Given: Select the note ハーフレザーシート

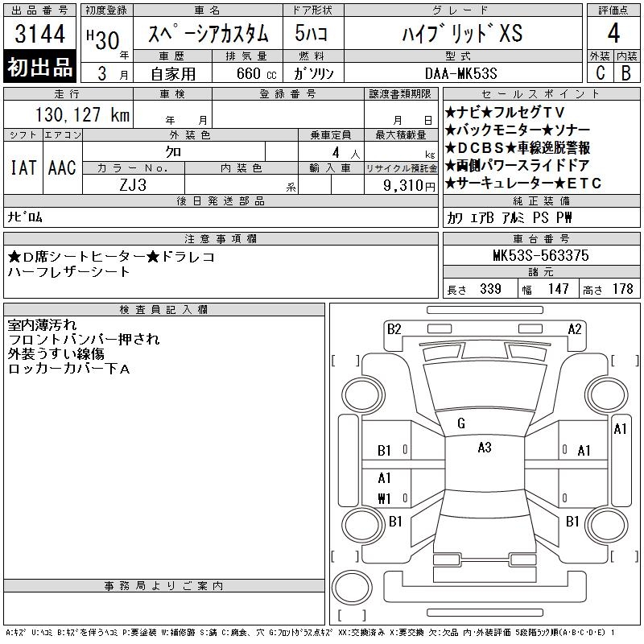Looking at the screenshot, I should 68,272.
